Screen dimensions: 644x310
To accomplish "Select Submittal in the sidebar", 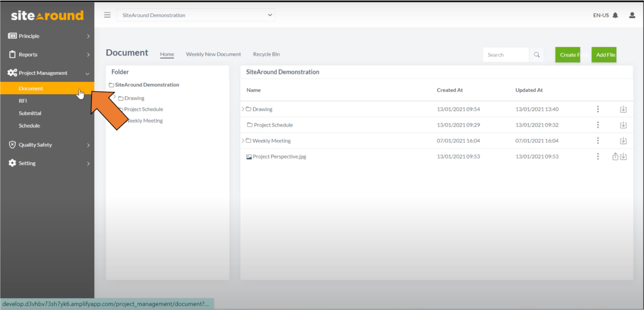I will (29, 113).
